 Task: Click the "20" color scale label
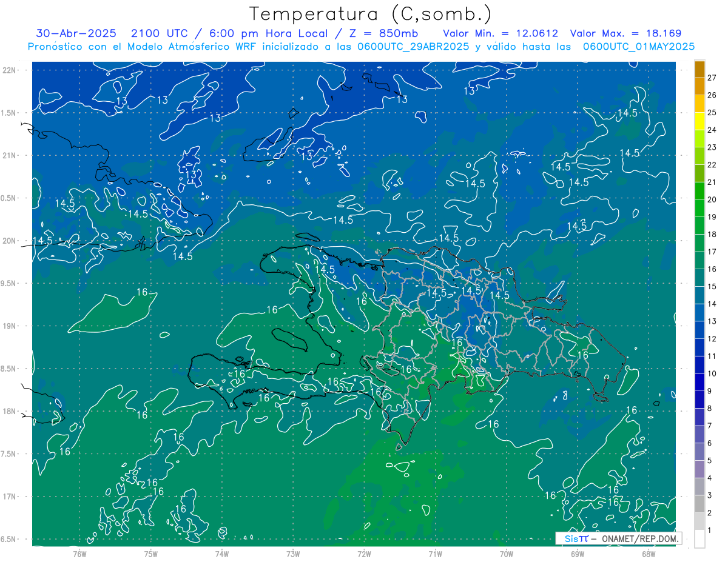click(712, 199)
